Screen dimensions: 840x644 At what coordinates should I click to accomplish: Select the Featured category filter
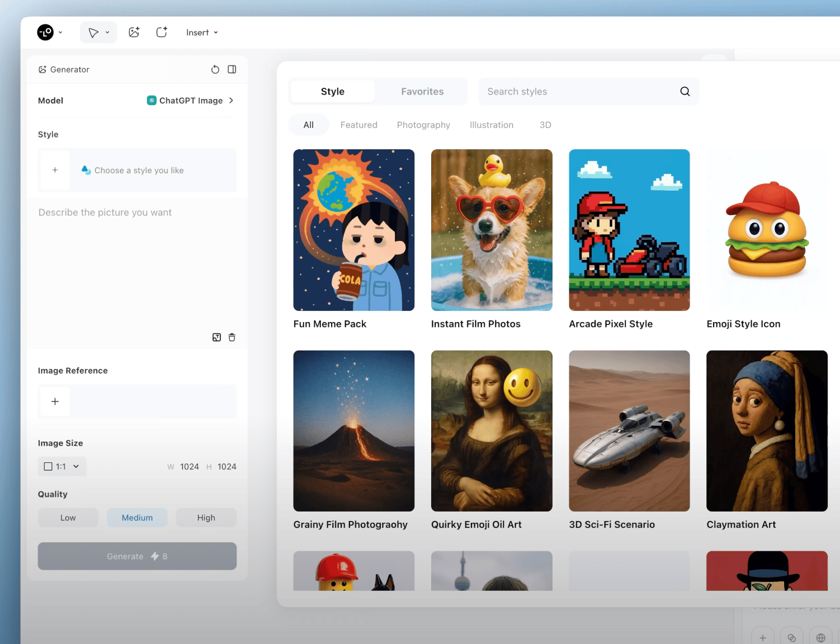(359, 125)
